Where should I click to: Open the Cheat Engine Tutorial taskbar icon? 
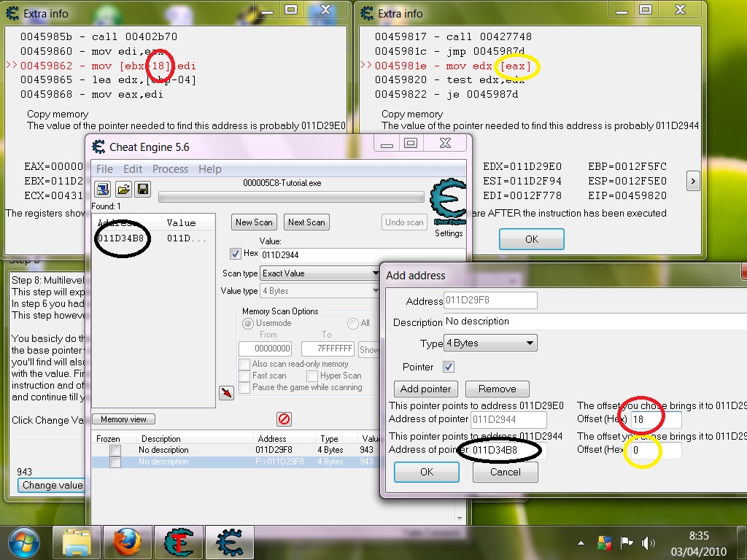[x=179, y=542]
